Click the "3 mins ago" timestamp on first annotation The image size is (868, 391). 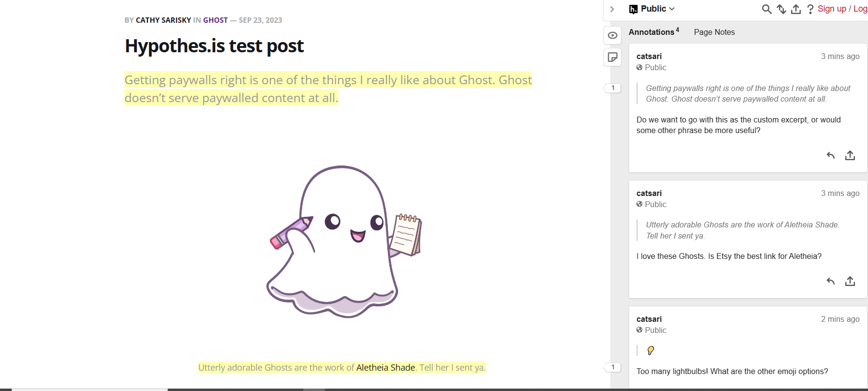(840, 56)
